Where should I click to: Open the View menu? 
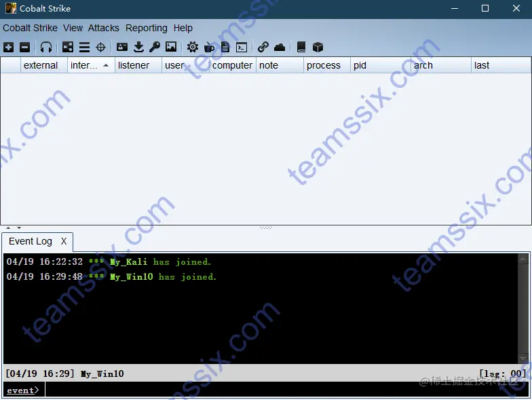(x=73, y=28)
